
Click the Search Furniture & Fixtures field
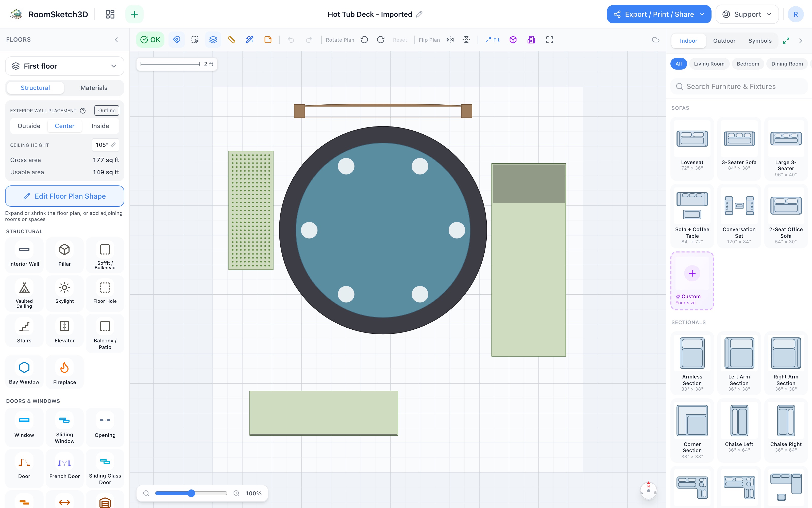(739, 86)
